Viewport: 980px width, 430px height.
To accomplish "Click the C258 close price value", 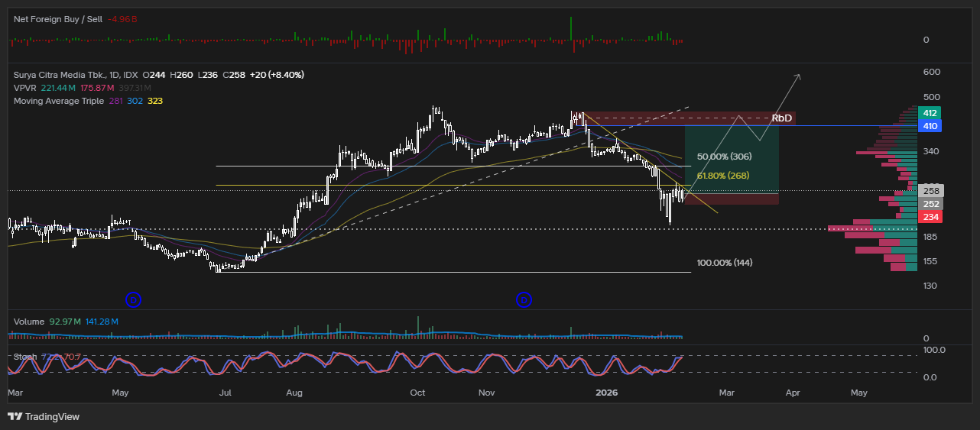I will 233,75.
